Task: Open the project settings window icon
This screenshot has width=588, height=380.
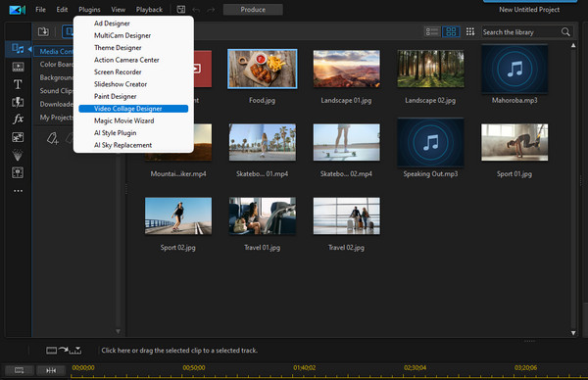Action: coord(180,10)
